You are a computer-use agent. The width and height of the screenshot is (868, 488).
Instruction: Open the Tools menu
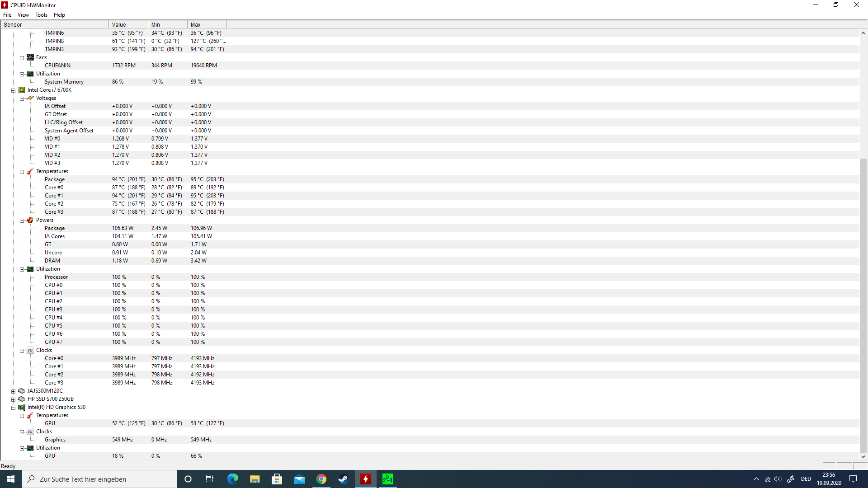click(41, 15)
